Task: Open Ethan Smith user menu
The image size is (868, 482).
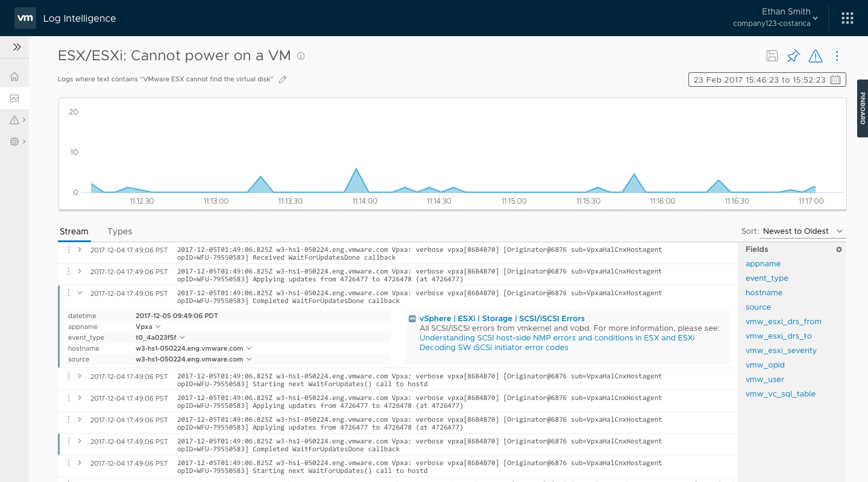Action: click(x=775, y=18)
